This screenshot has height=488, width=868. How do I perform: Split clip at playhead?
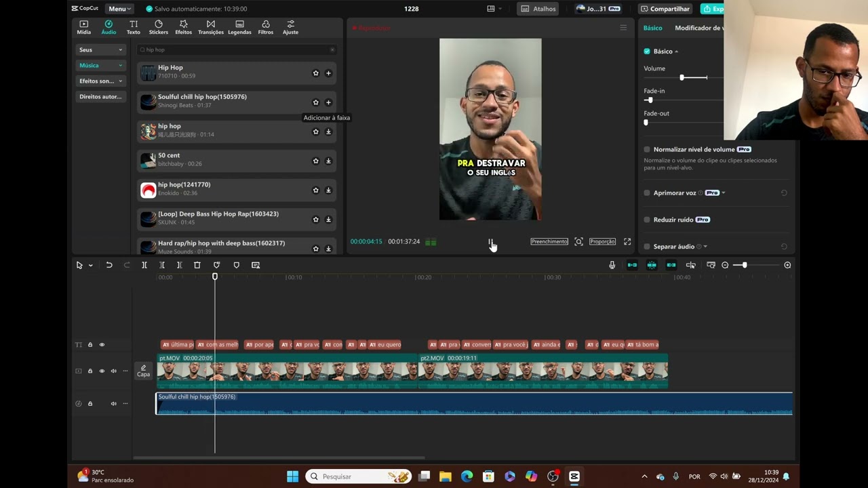[x=144, y=265]
